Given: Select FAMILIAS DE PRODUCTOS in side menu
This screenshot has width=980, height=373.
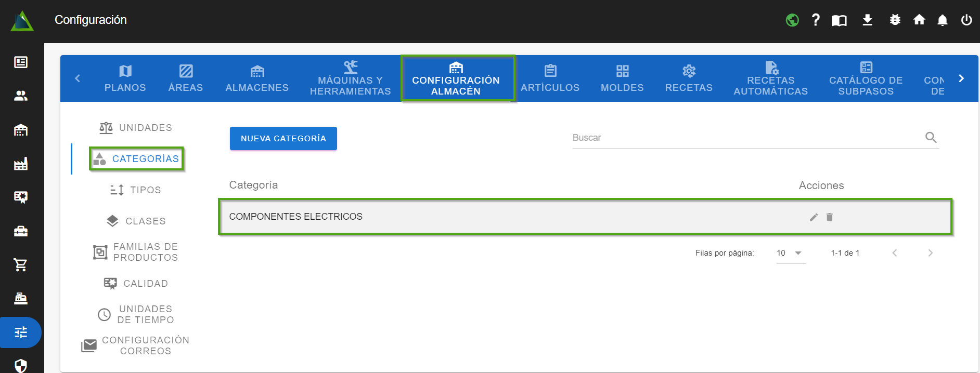Looking at the screenshot, I should 136,252.
